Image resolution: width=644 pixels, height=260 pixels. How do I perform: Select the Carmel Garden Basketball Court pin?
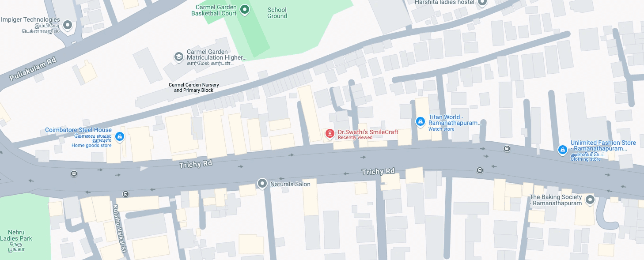point(245,10)
